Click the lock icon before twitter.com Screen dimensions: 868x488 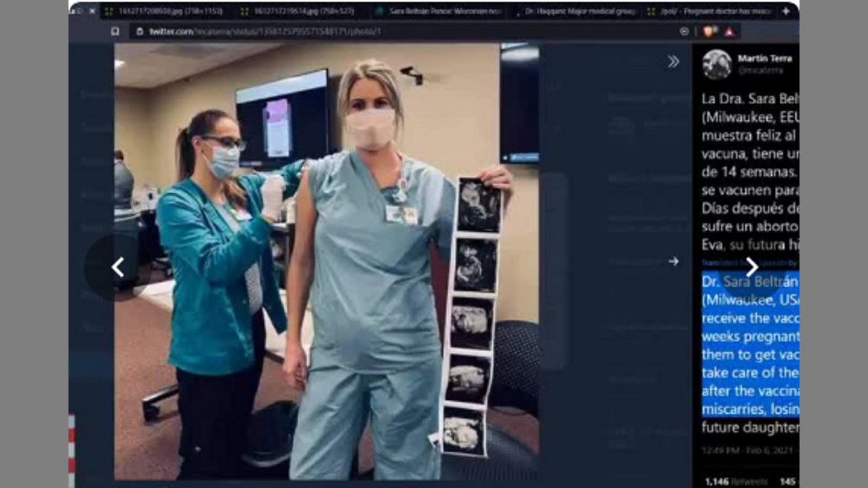(x=139, y=31)
